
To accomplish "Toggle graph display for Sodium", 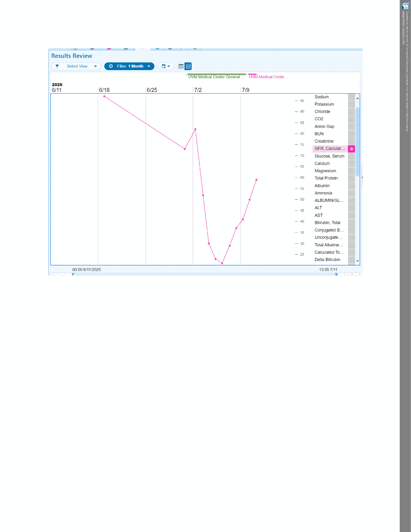I will click(351, 97).
